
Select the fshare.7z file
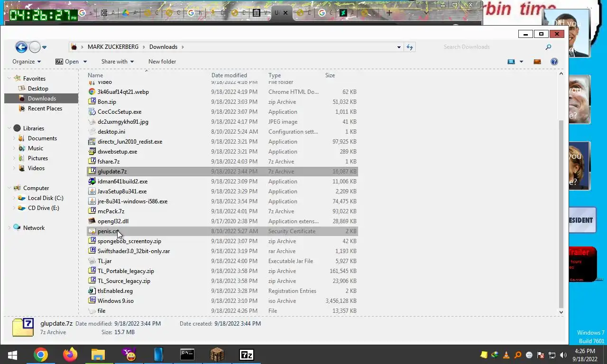pyautogui.click(x=109, y=162)
